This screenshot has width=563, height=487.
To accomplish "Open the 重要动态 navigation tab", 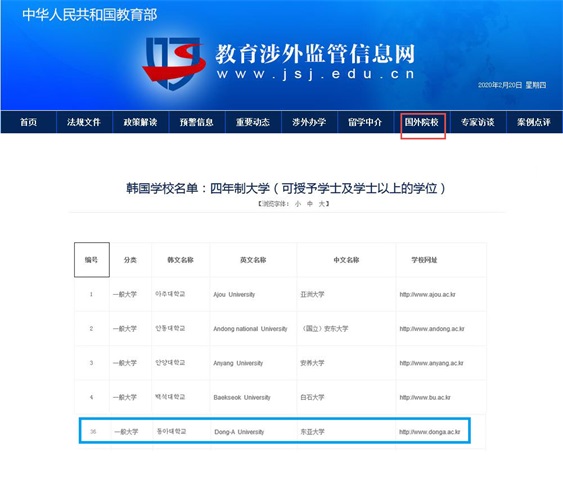I will click(x=253, y=122).
